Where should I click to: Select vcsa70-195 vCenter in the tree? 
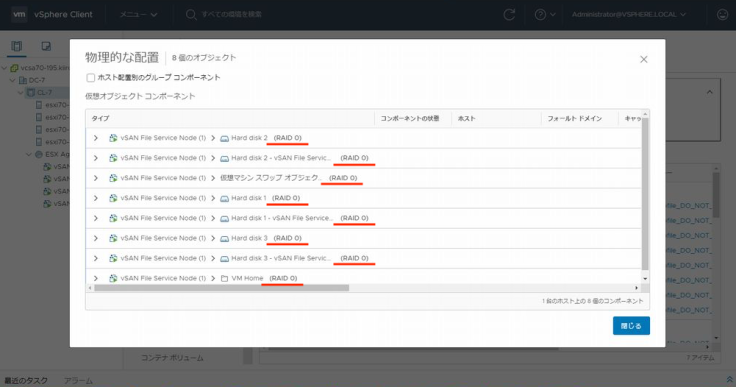point(45,68)
